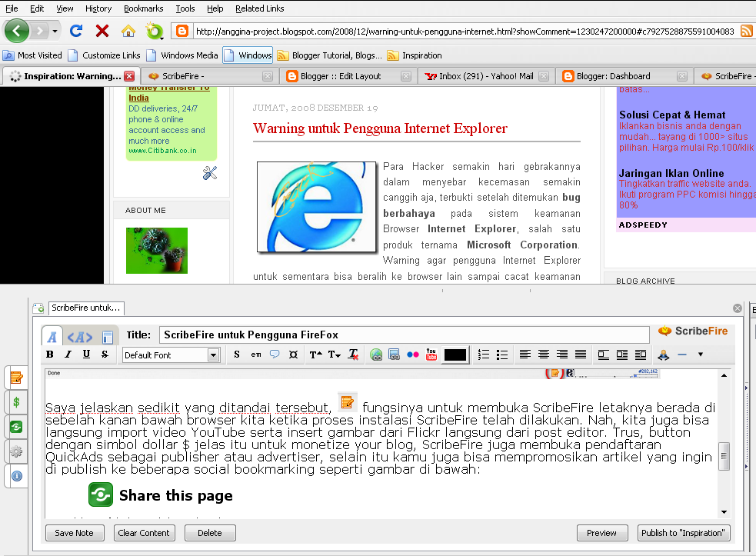The width and height of the screenshot is (756, 556).
Task: Publish to "Inspiration" blog
Action: pos(683,533)
